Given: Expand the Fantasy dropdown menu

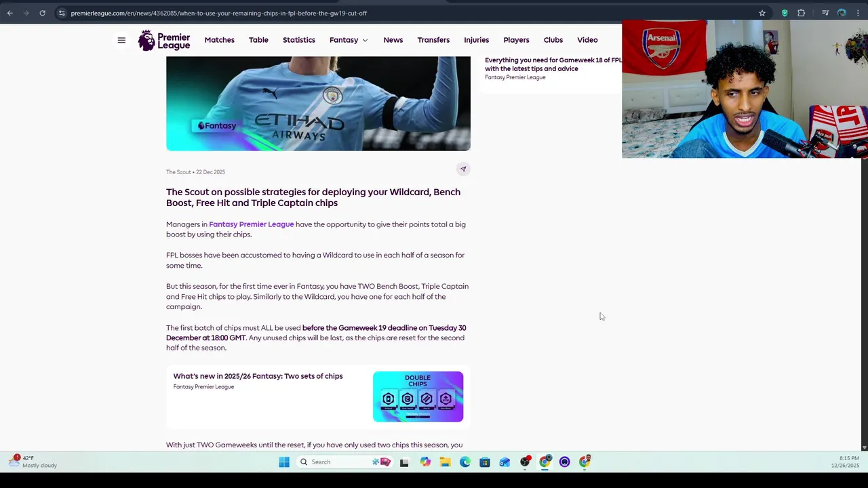Looking at the screenshot, I should [x=349, y=40].
